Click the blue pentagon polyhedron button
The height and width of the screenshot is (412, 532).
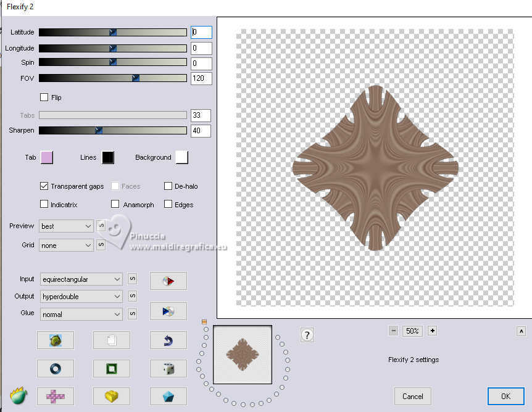click(x=168, y=396)
